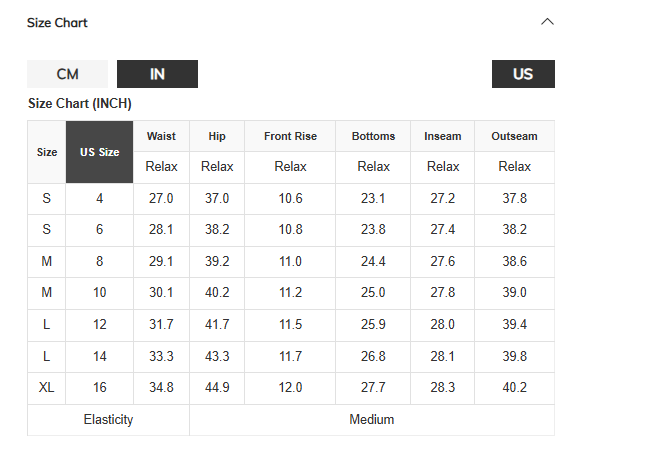Click the Hip column header
Viewport: 670px width, 453px height.
[217, 136]
